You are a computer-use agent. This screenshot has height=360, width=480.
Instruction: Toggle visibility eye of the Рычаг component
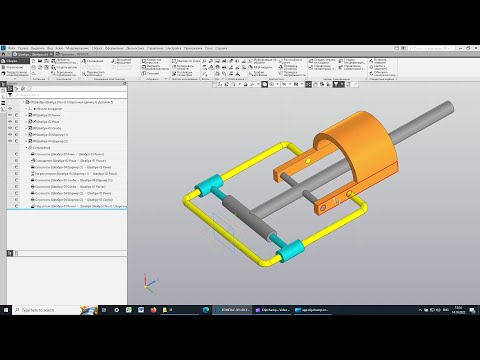[10, 115]
